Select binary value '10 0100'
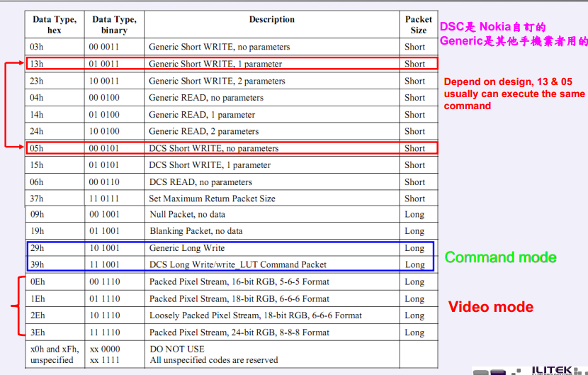 coord(104,131)
